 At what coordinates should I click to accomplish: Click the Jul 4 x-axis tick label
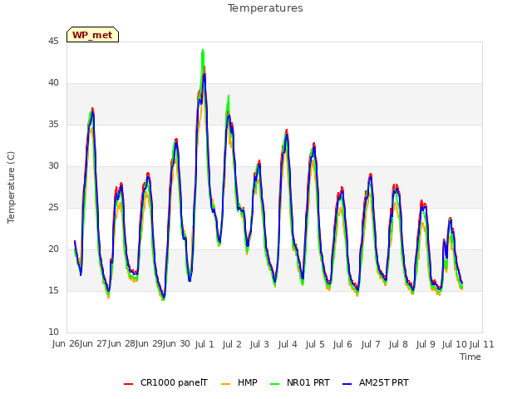288,344
